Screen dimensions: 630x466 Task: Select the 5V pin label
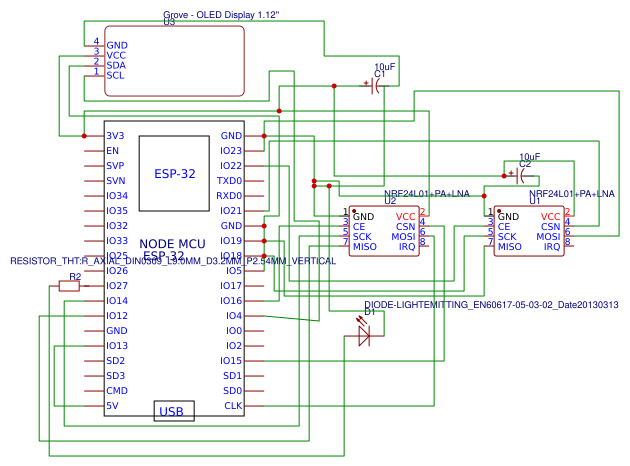tap(112, 405)
